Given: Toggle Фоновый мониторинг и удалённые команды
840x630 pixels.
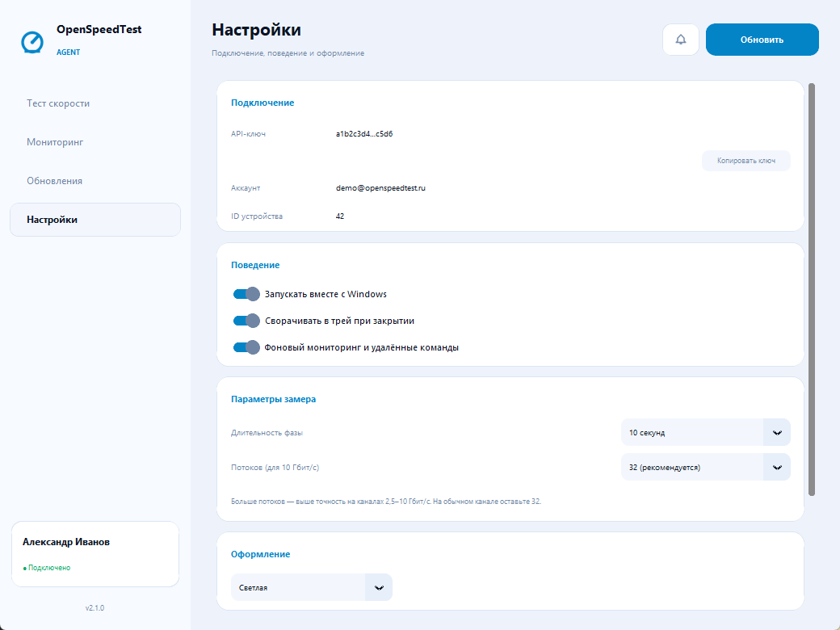Looking at the screenshot, I should point(246,347).
